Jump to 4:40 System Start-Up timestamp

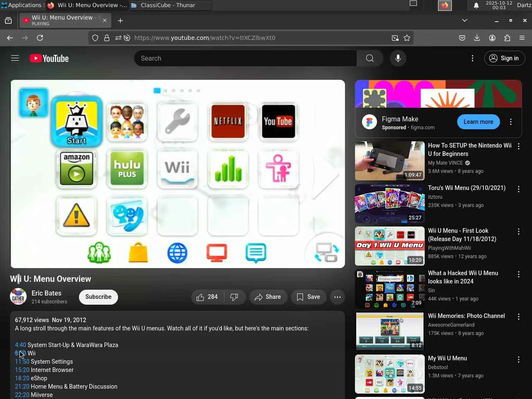click(x=20, y=345)
